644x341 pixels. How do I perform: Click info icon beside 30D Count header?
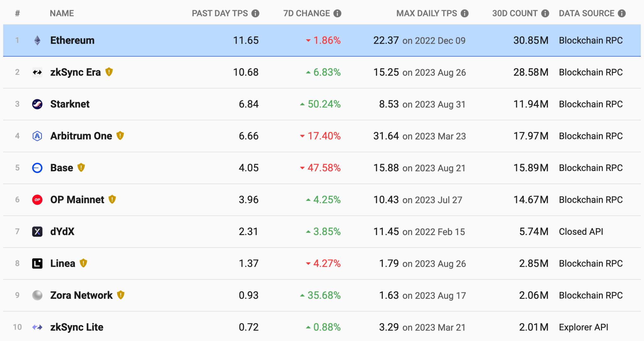point(545,14)
